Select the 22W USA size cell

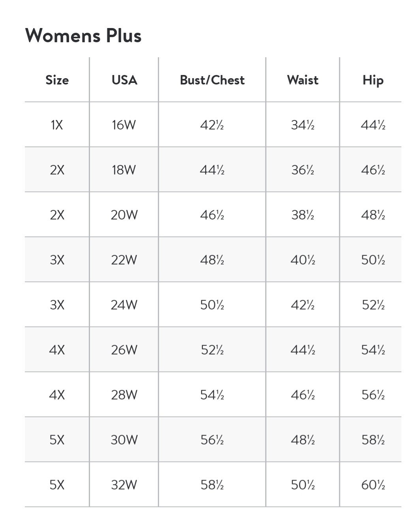click(x=124, y=260)
